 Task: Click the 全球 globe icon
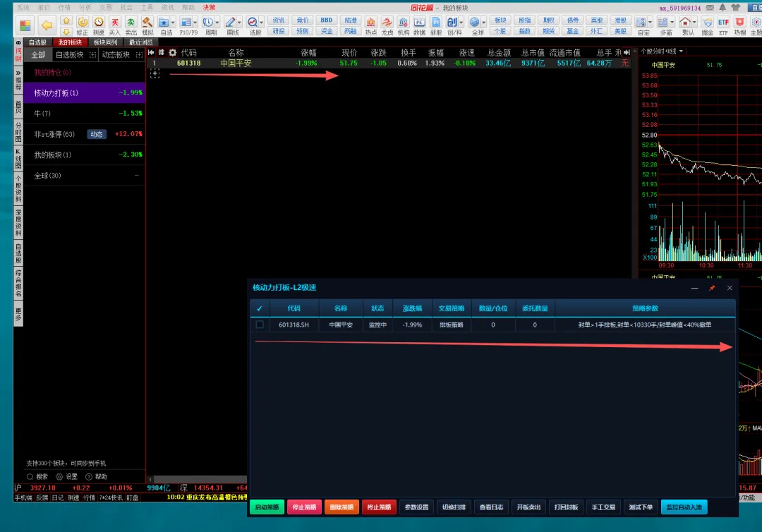(475, 23)
